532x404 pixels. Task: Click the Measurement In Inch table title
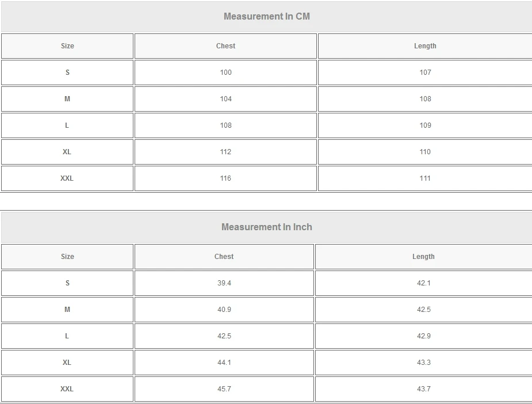click(266, 227)
